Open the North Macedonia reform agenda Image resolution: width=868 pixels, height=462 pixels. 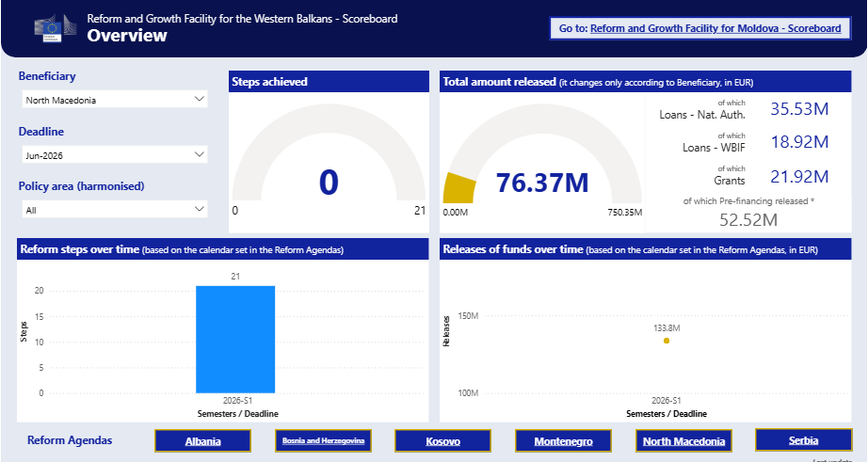[683, 441]
